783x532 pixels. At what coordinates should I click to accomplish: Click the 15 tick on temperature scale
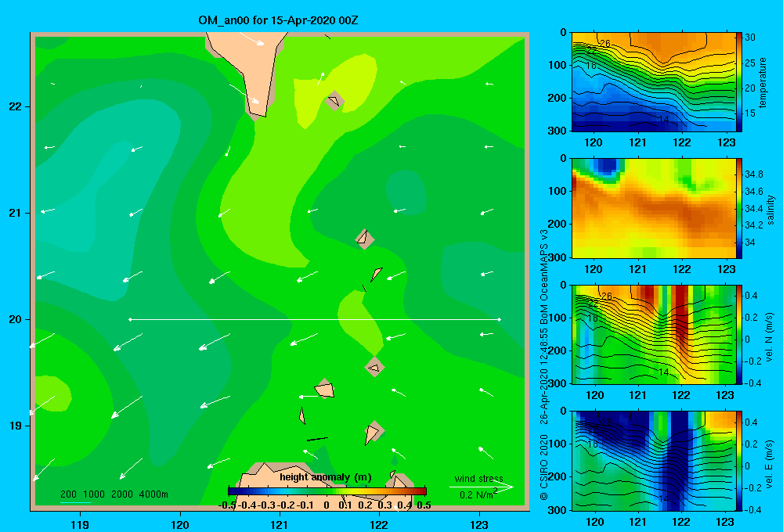(x=750, y=113)
